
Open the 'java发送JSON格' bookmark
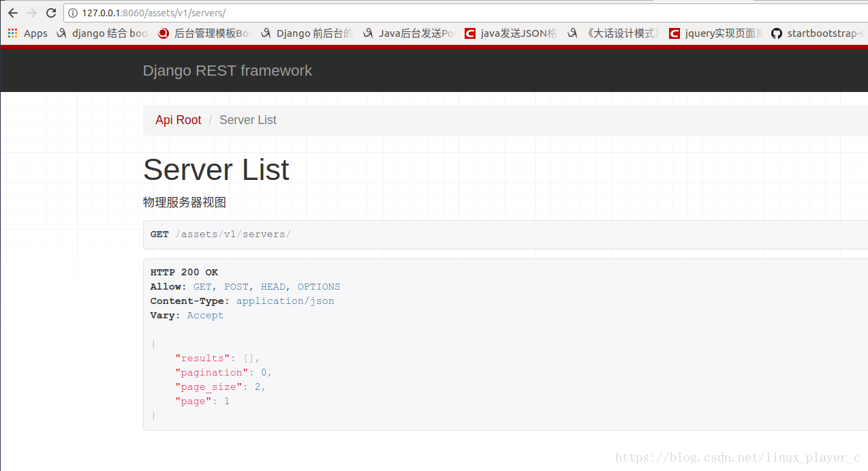click(x=511, y=33)
